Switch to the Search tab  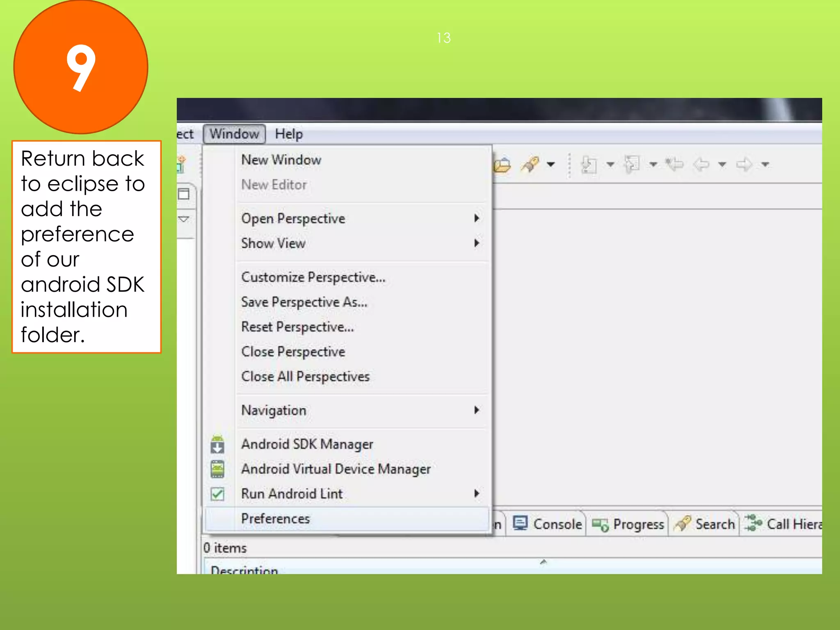(705, 524)
